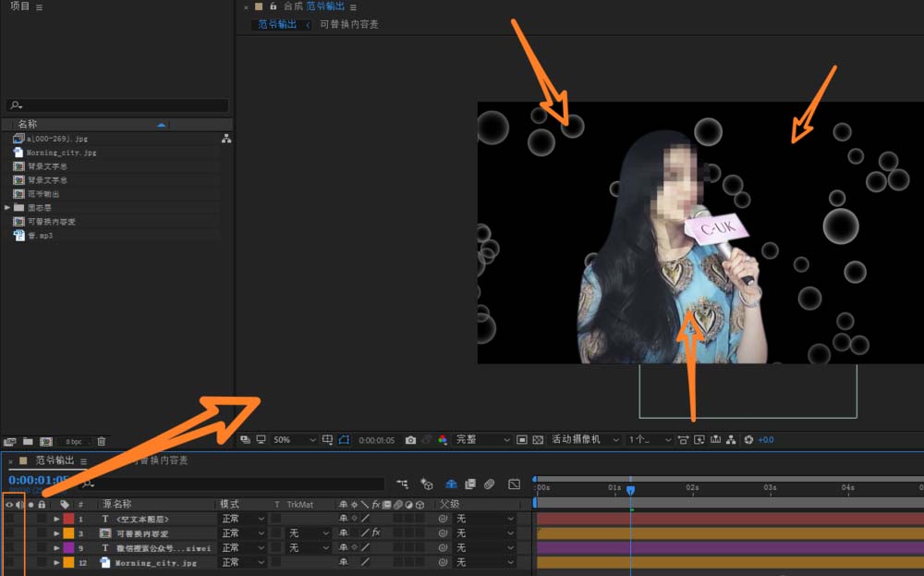Click the viewer timecode 0:00:01:05
Viewport: 924px width, 576px height.
[x=377, y=440]
